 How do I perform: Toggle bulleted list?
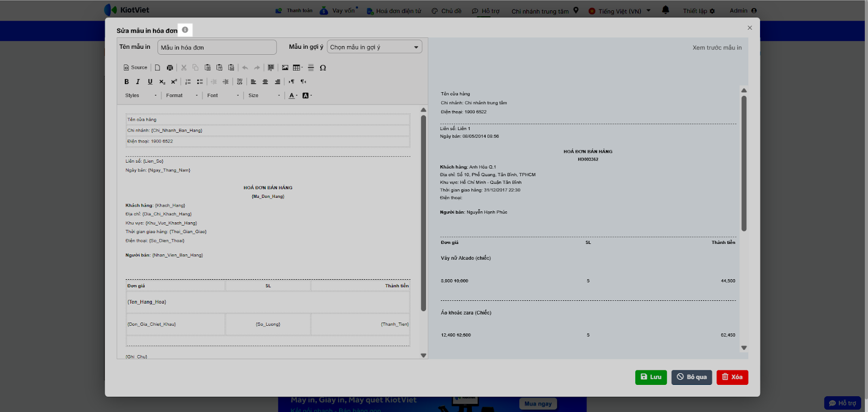coord(200,82)
